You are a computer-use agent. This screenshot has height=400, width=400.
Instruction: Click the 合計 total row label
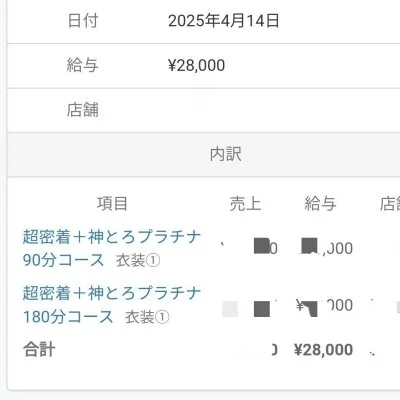(39, 350)
